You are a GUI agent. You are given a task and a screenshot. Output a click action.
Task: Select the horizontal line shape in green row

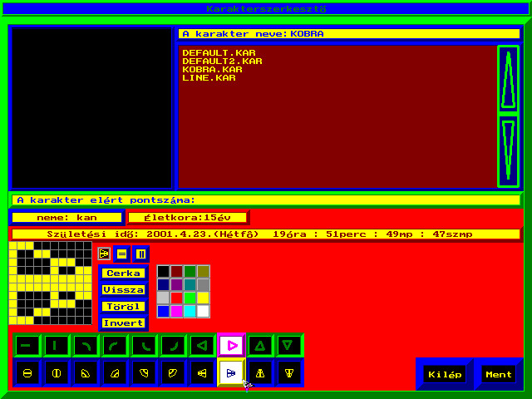point(27,345)
